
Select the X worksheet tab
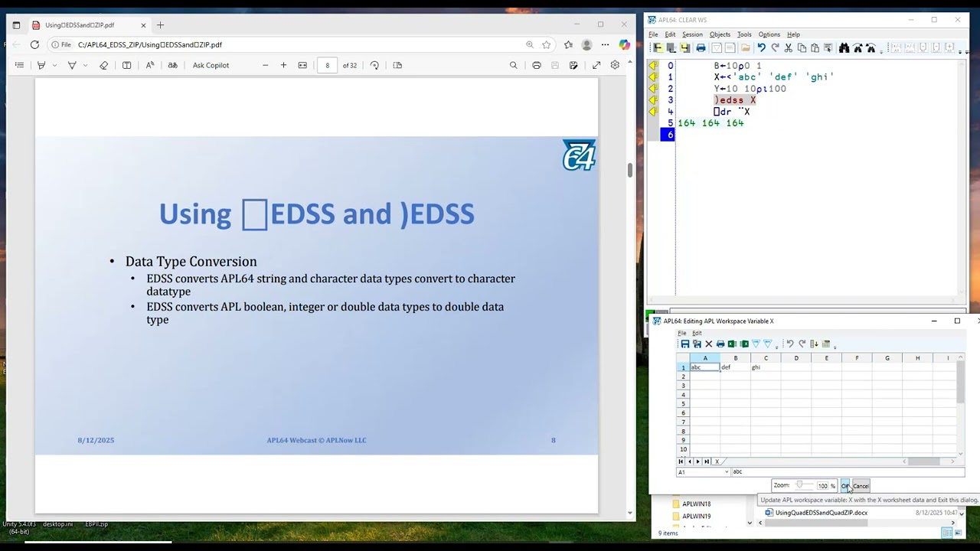(717, 461)
